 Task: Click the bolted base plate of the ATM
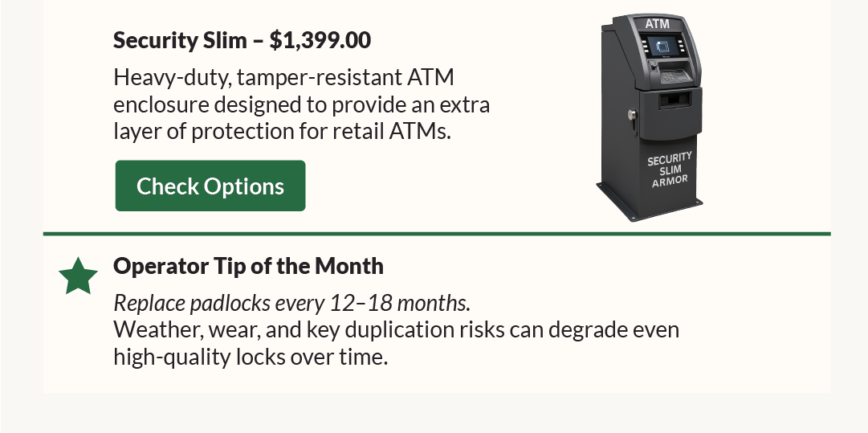coord(652,210)
